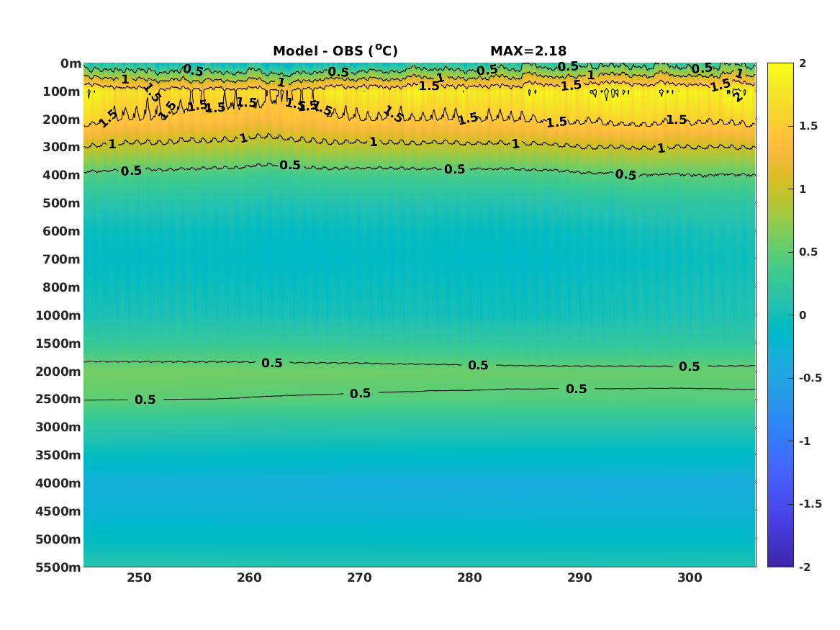The image size is (840, 630).
Task: Select the '4000m' depth axis label
Action: click(58, 483)
